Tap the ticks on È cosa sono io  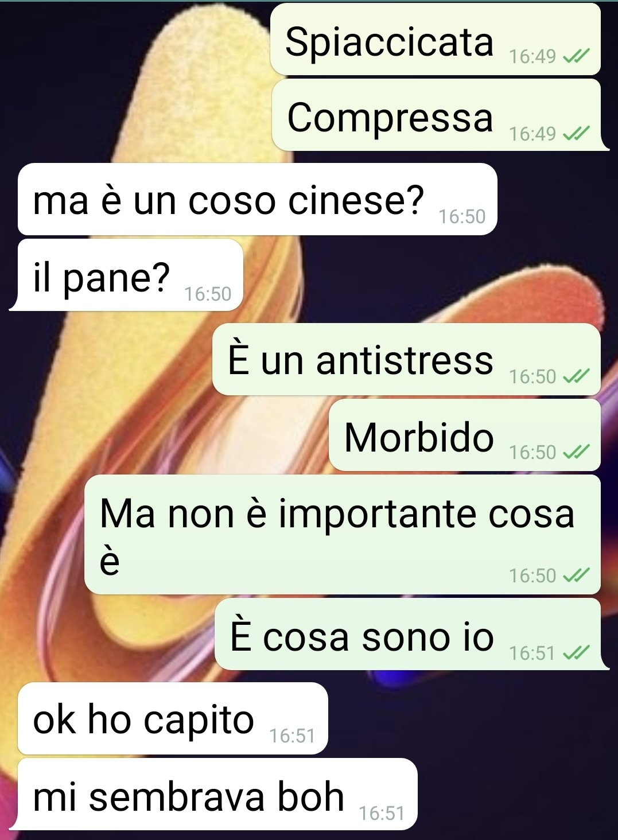(576, 652)
